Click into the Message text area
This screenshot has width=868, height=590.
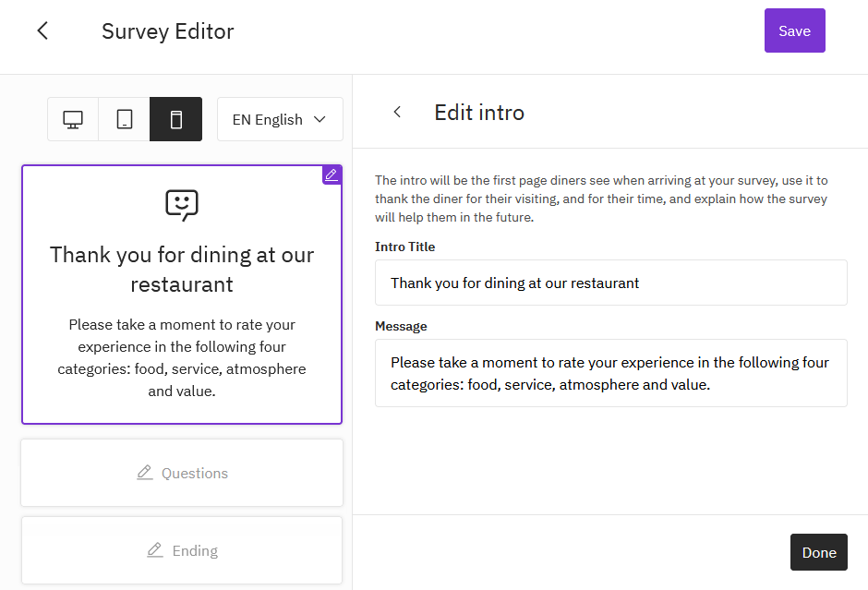coord(610,373)
